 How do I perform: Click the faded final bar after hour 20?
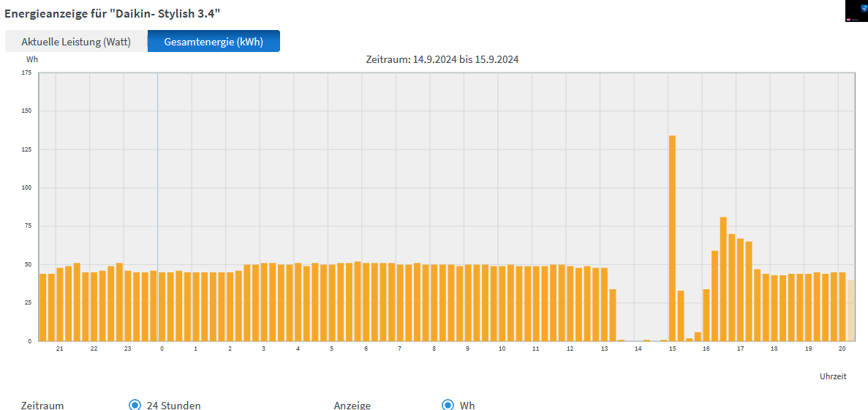850,310
